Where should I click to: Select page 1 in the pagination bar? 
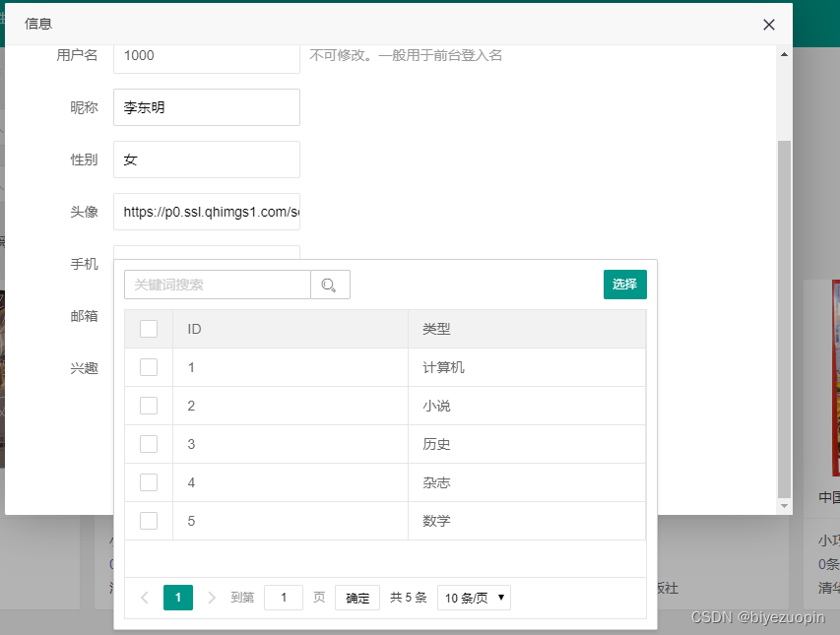[x=178, y=598]
